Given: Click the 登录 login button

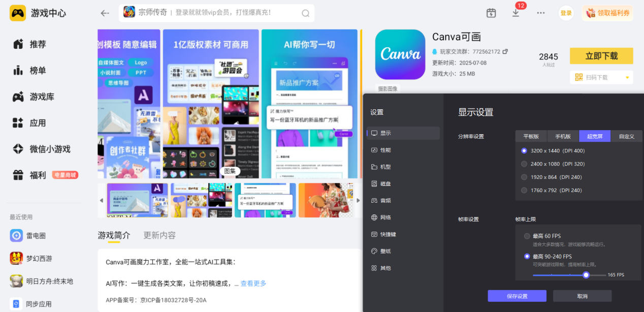Looking at the screenshot, I should point(566,13).
